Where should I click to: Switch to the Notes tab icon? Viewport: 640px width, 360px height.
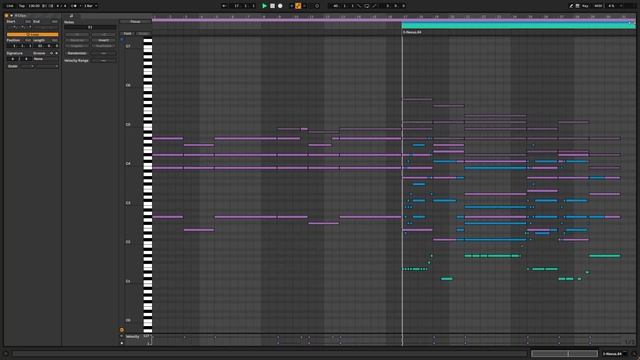point(71,16)
